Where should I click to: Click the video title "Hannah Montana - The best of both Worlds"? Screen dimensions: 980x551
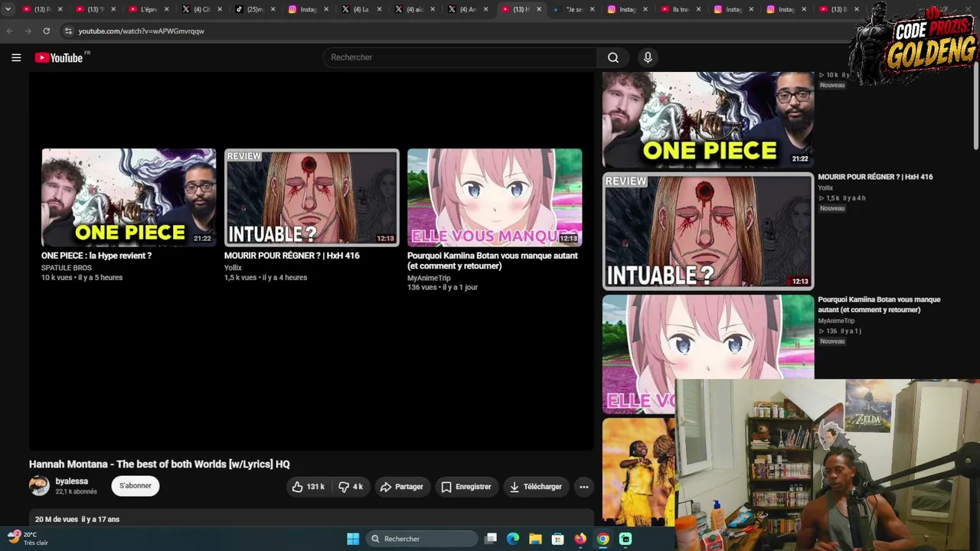(159, 465)
